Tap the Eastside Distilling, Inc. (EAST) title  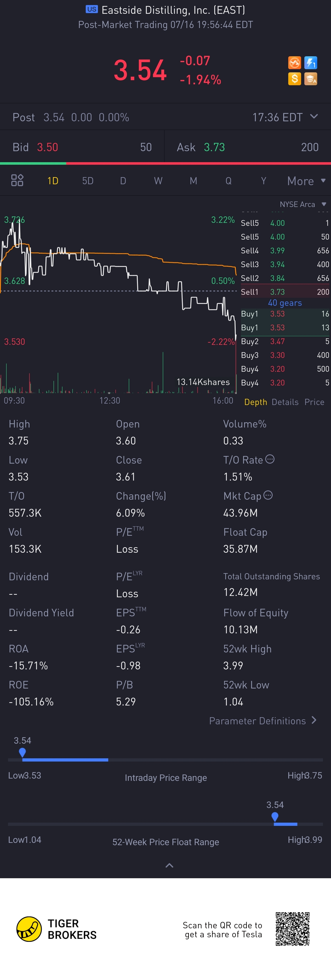(x=174, y=10)
